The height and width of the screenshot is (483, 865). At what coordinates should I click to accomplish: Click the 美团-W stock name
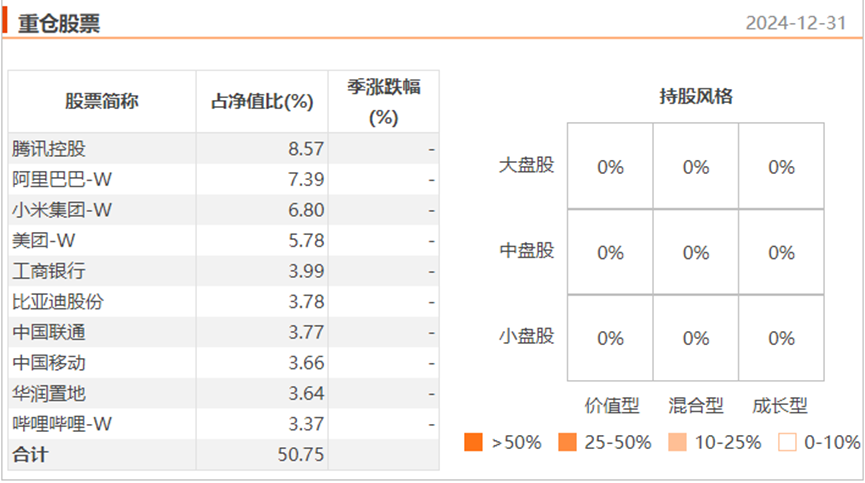tap(44, 241)
